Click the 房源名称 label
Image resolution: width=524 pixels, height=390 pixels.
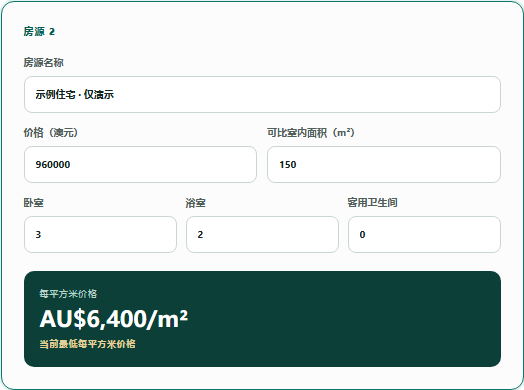tap(43, 62)
